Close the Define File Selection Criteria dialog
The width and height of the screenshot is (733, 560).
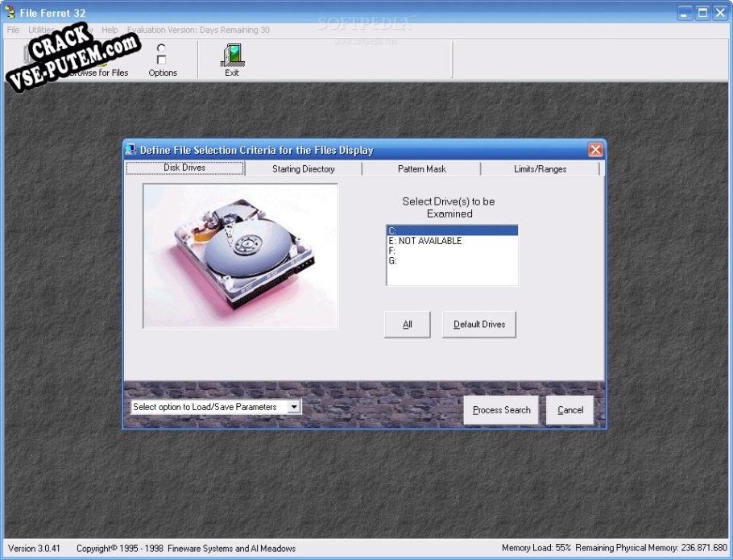tap(595, 150)
